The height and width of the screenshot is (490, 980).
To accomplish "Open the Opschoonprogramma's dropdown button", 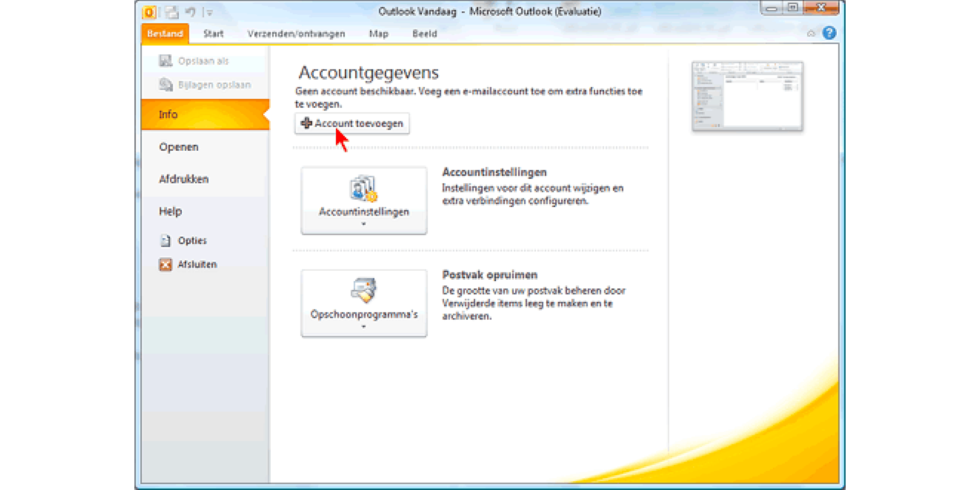I will 364,303.
